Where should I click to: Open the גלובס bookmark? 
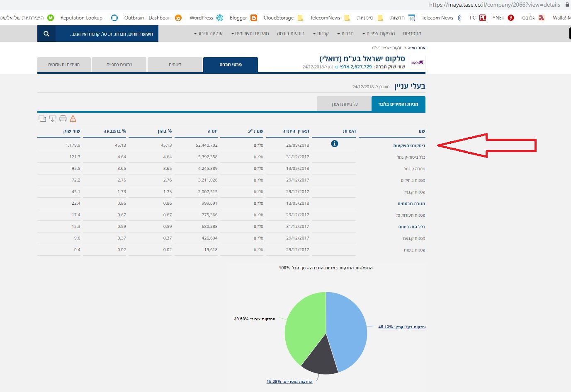[533, 18]
